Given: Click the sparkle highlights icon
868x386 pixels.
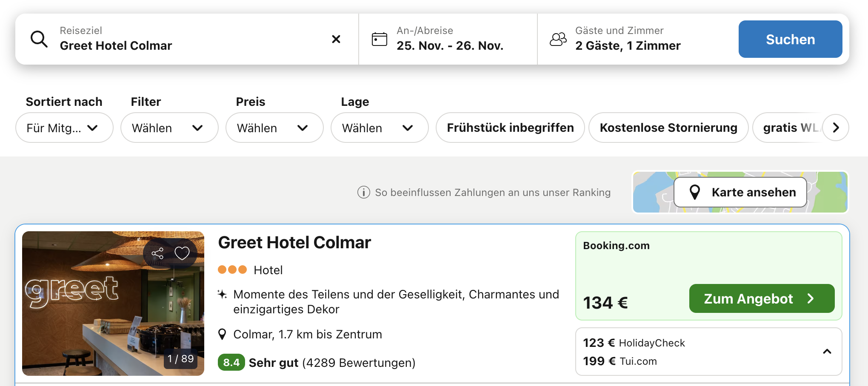Looking at the screenshot, I should 222,294.
